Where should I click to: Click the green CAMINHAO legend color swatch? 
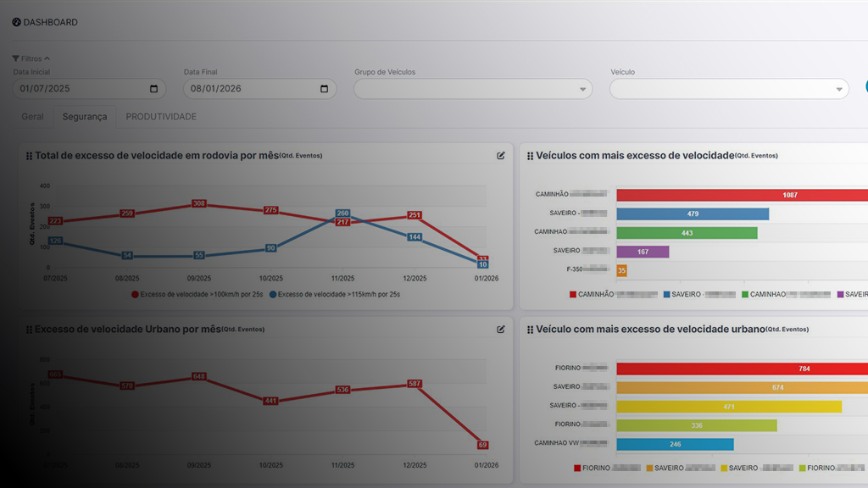744,295
